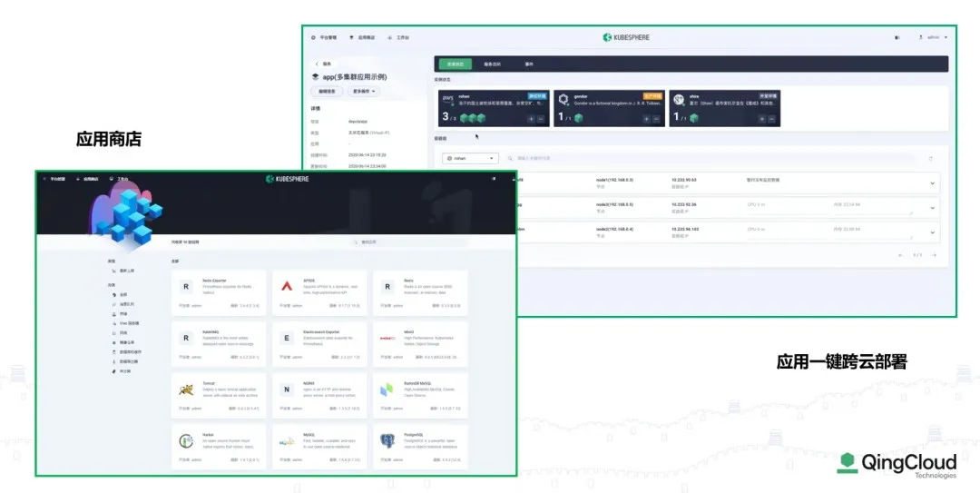Open the Harbor app icon
Image resolution: width=980 pixels, height=493 pixels.
(x=186, y=441)
